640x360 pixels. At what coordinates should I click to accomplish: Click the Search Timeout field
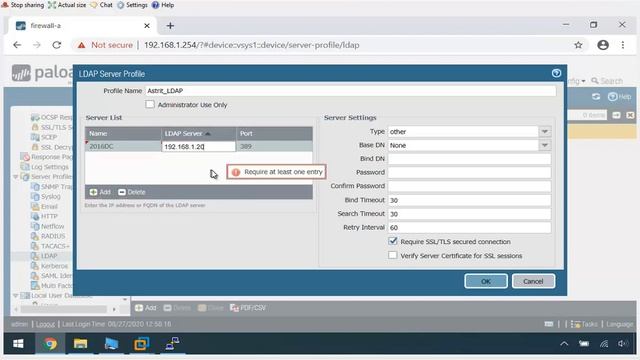[469, 214]
